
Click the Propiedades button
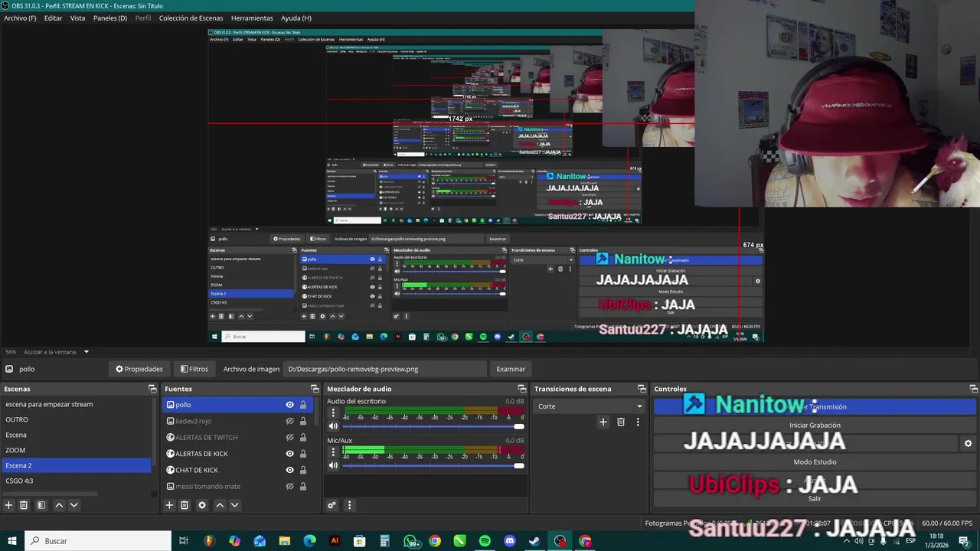[139, 369]
